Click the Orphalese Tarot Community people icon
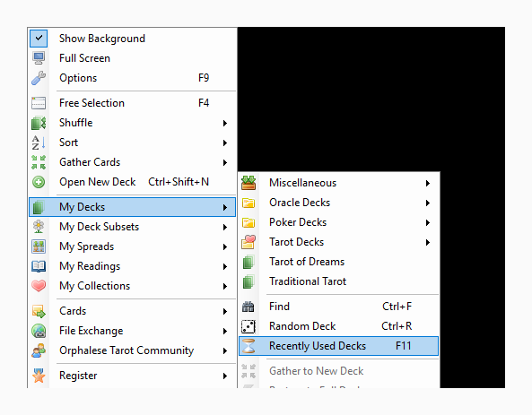This screenshot has height=415, width=532. [39, 350]
